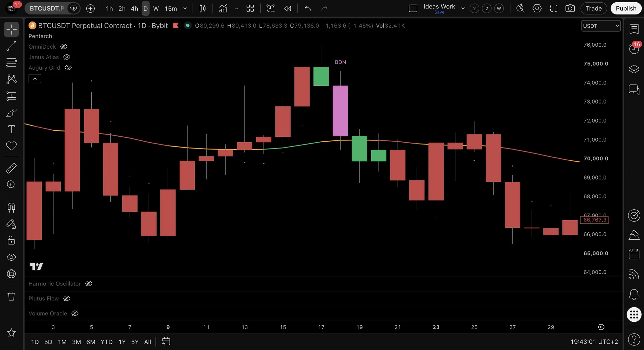Select the 3M date range
This screenshot has height=350, width=644.
(77, 342)
